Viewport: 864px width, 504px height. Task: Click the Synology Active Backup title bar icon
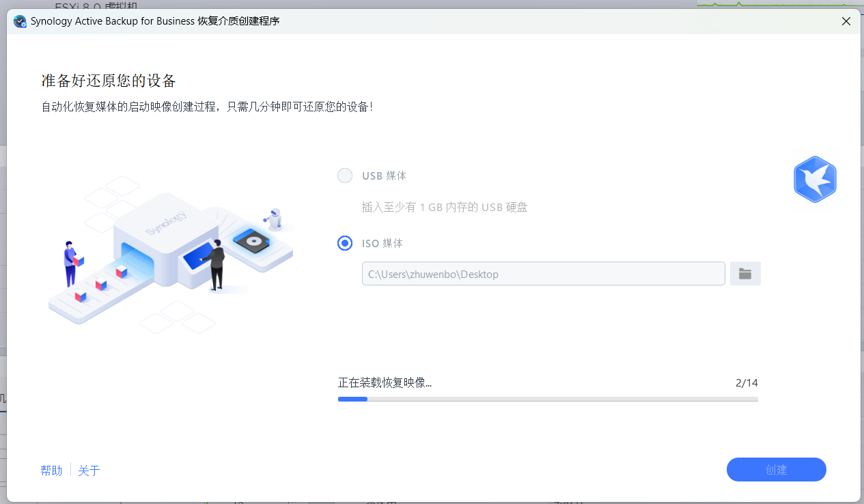point(20,21)
